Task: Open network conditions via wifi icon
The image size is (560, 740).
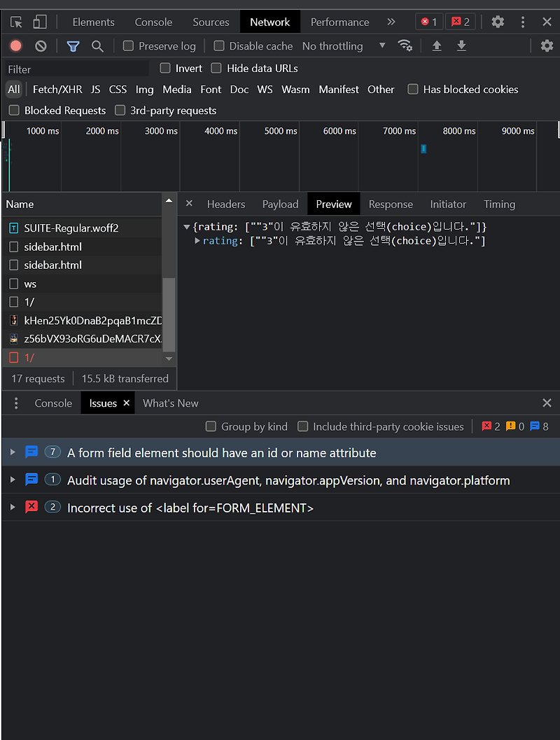Action: point(405,46)
